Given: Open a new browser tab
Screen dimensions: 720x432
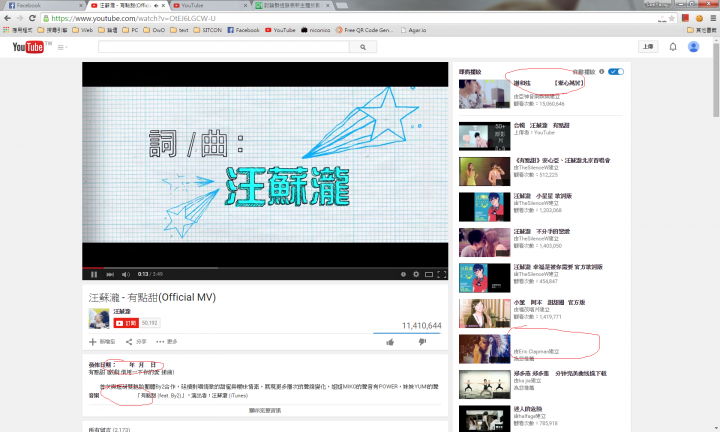Looking at the screenshot, I should 342,6.
